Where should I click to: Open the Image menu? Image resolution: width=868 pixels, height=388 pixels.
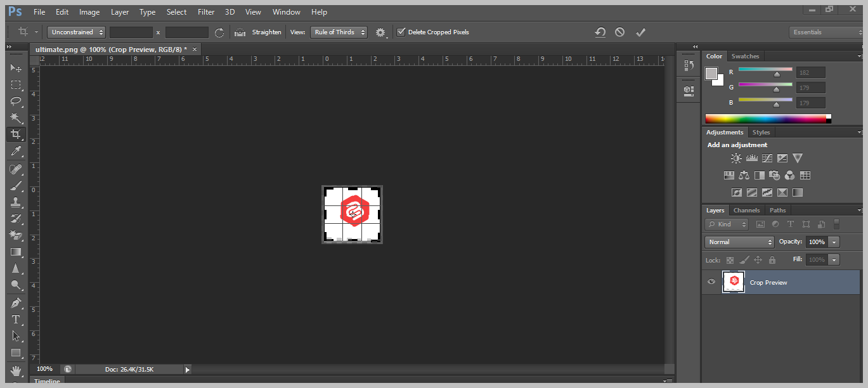[x=89, y=12]
